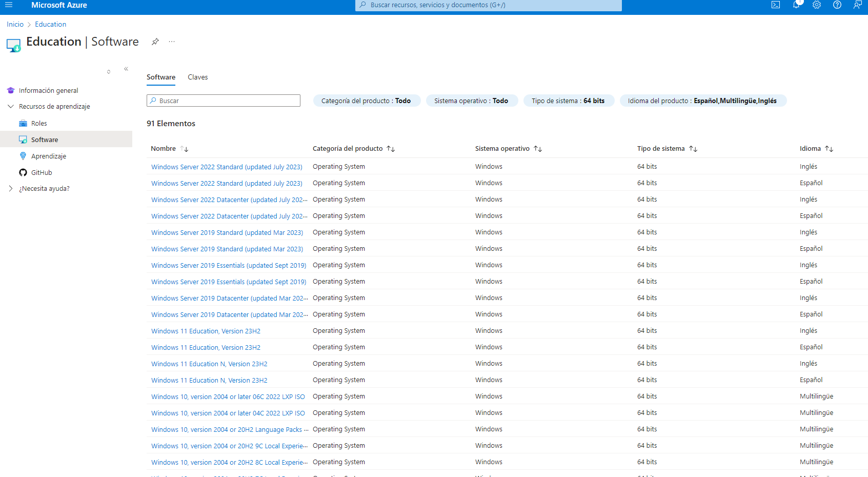Screen dimensions: 868x477
Task: Open Windows 11 Education, Version 23H2 Inglés
Action: point(206,331)
